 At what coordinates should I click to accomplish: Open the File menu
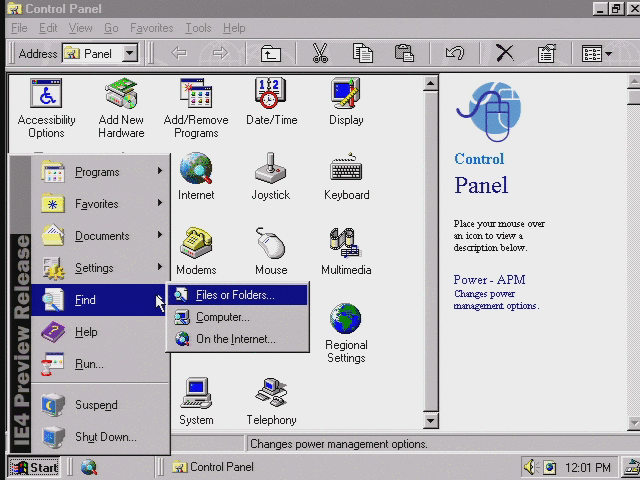coord(19,28)
